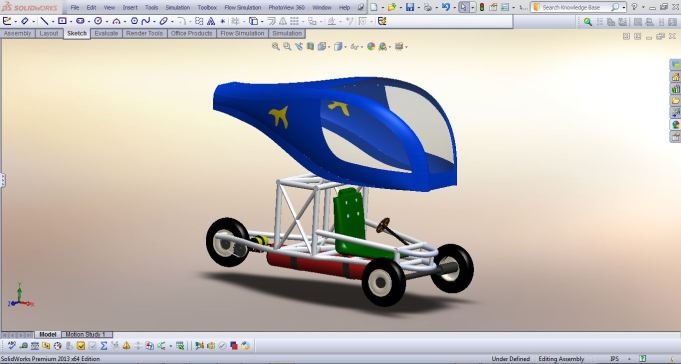Screen dimensions: 681x364
Task: Expand the Rectangle tool dropdown arrow
Action: [x=71, y=21]
